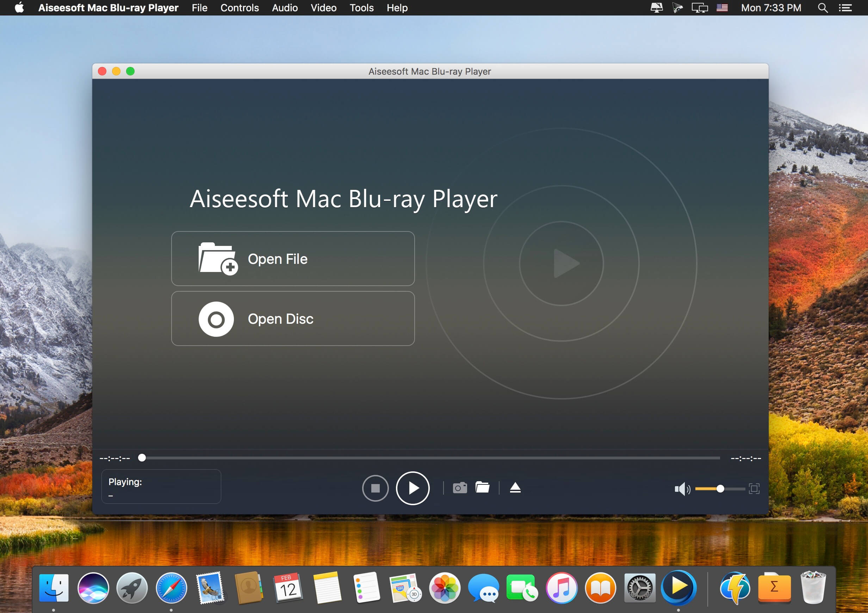Open the Video menu
The image size is (868, 613).
point(323,7)
